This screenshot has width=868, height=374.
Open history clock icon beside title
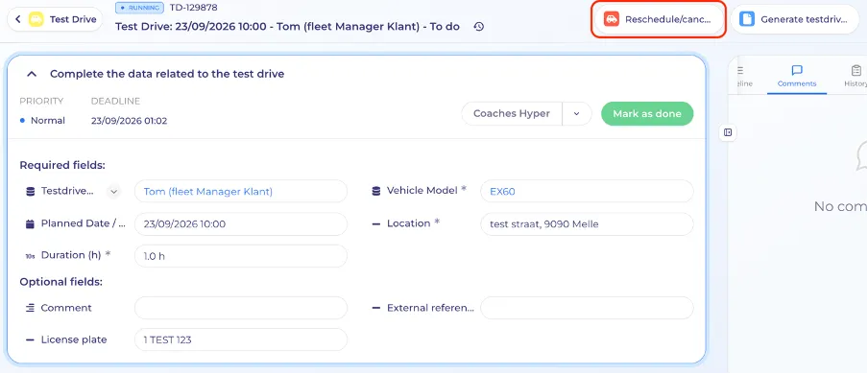[479, 27]
